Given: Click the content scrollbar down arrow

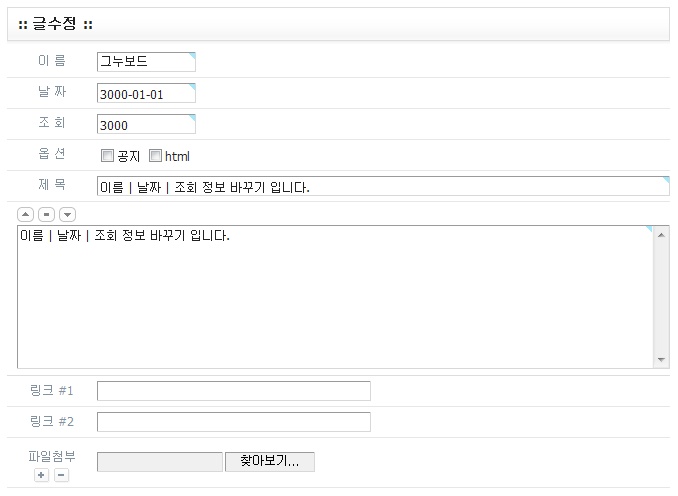Looking at the screenshot, I should point(661,360).
